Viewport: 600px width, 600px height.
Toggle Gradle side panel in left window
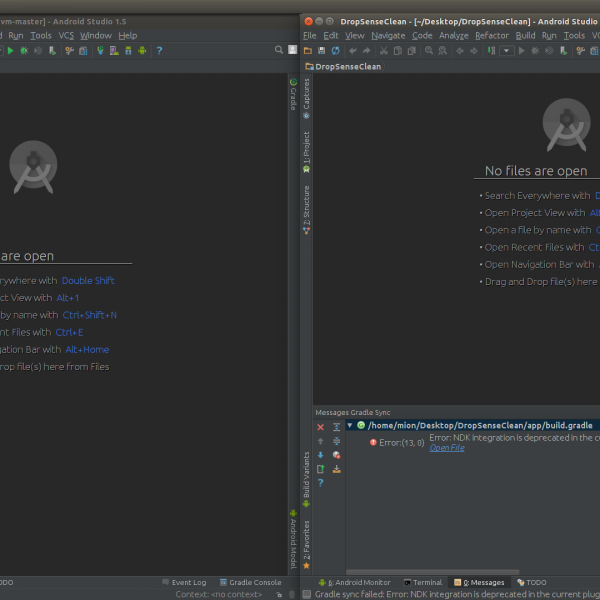(x=293, y=94)
